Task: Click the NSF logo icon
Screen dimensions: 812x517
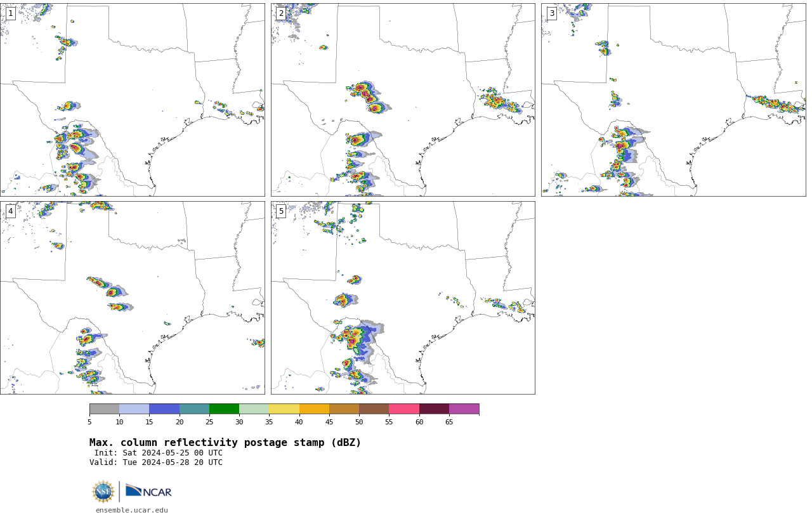Action: pos(103,492)
